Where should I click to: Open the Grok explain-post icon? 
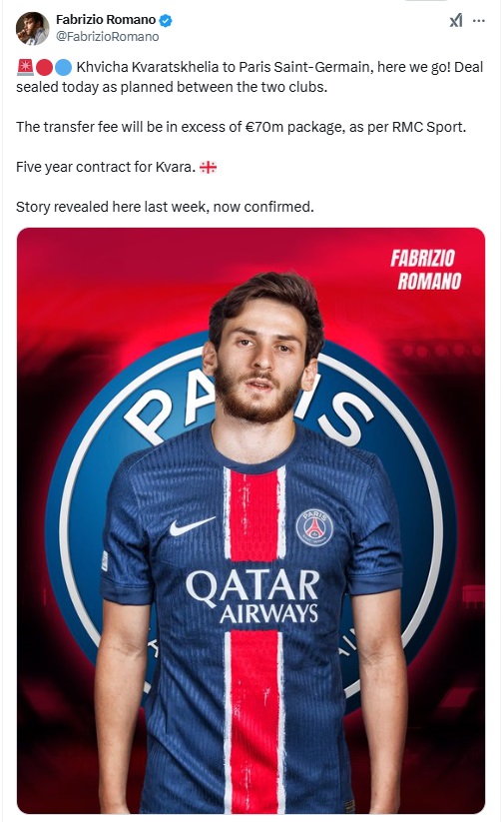coord(456,20)
